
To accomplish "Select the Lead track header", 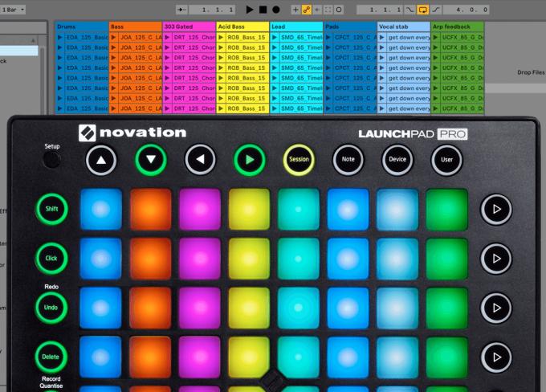I will (296, 27).
